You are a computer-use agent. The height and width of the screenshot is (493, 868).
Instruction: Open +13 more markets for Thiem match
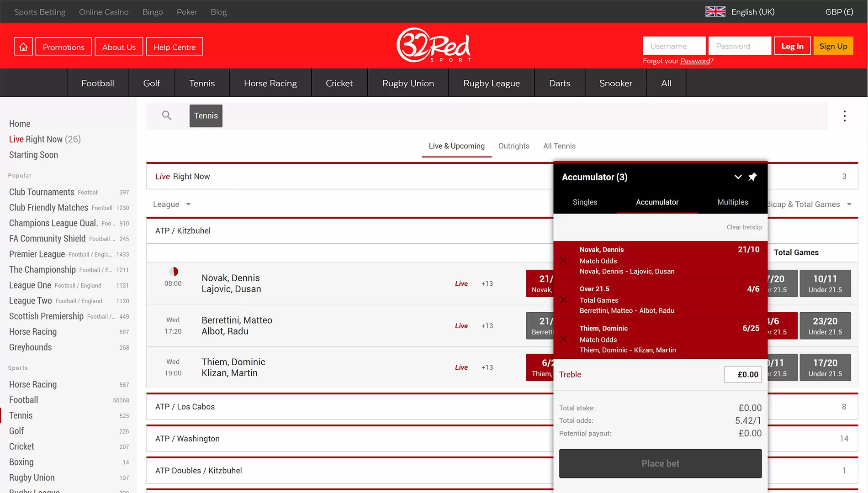tap(487, 367)
